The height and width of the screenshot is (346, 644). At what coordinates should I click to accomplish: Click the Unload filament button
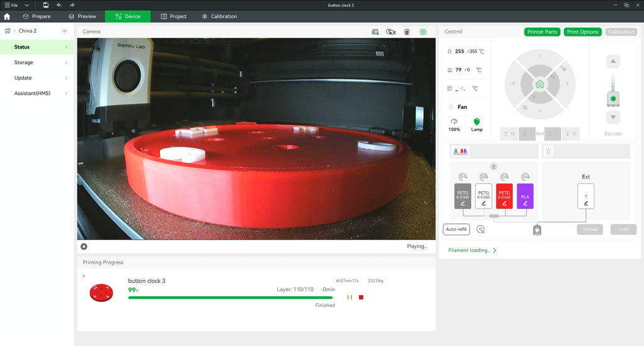590,229
